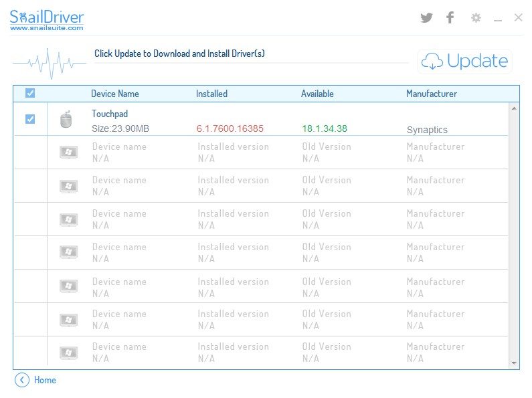Click the Manufacturer column header
The height and width of the screenshot is (398, 532).
point(431,94)
